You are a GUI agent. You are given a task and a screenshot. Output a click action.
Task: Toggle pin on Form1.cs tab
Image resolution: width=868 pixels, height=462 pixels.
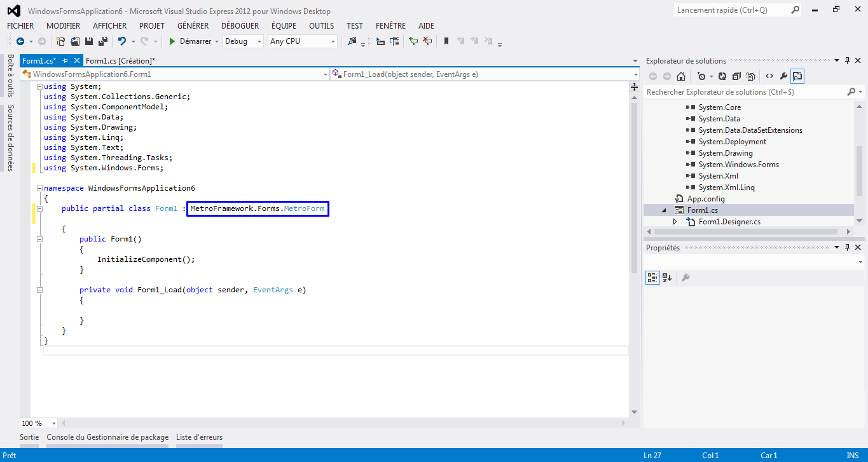coord(65,61)
